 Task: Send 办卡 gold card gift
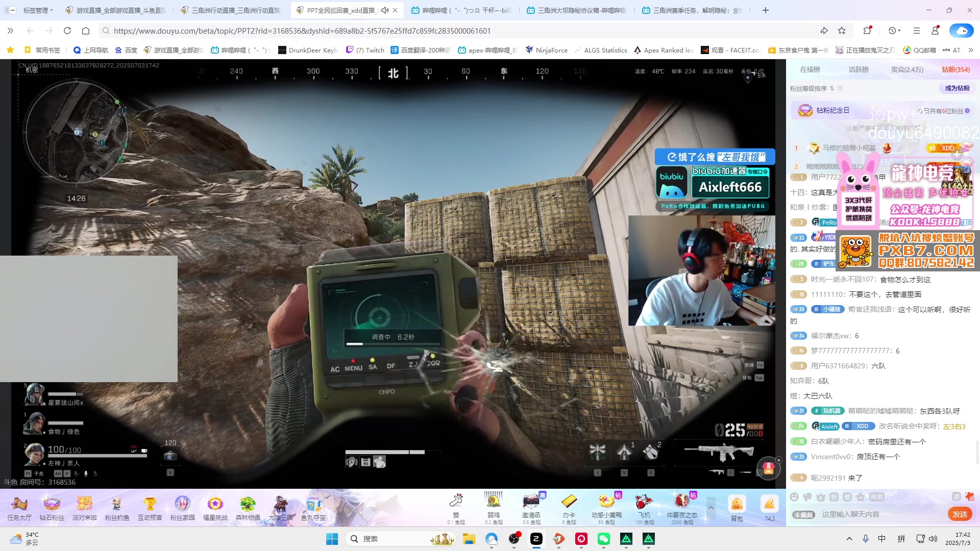coord(569,508)
